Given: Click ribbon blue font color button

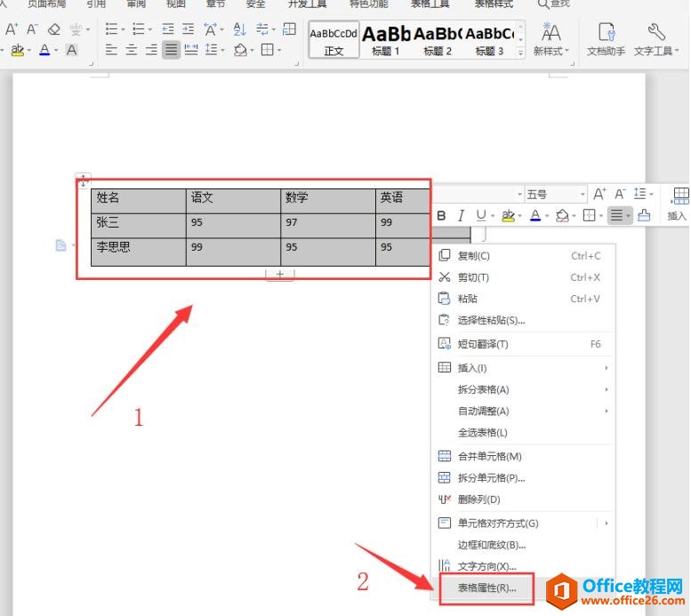Looking at the screenshot, I should coord(44,50).
